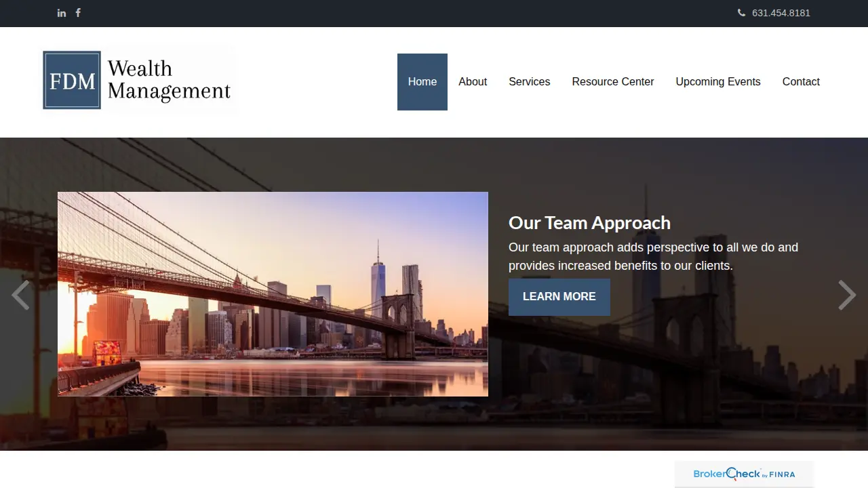Go to the Home menu item

422,82
